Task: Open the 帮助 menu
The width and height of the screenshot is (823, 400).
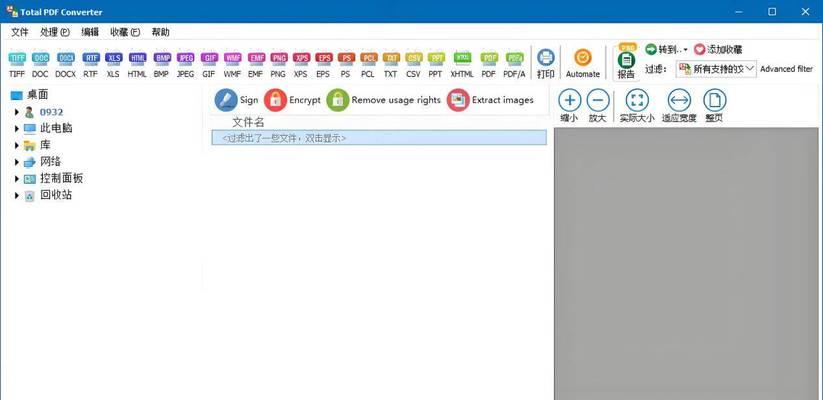Action: pyautogui.click(x=161, y=32)
